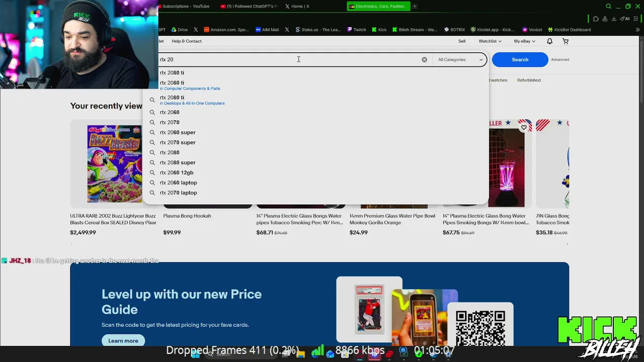Open 14mm Premium Glass Water Pipe Bowl listing
The height and width of the screenshot is (362, 644).
tap(392, 219)
